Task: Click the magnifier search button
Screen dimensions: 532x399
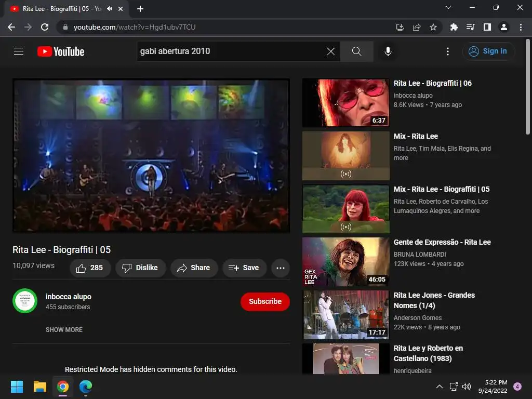Action: click(x=356, y=51)
